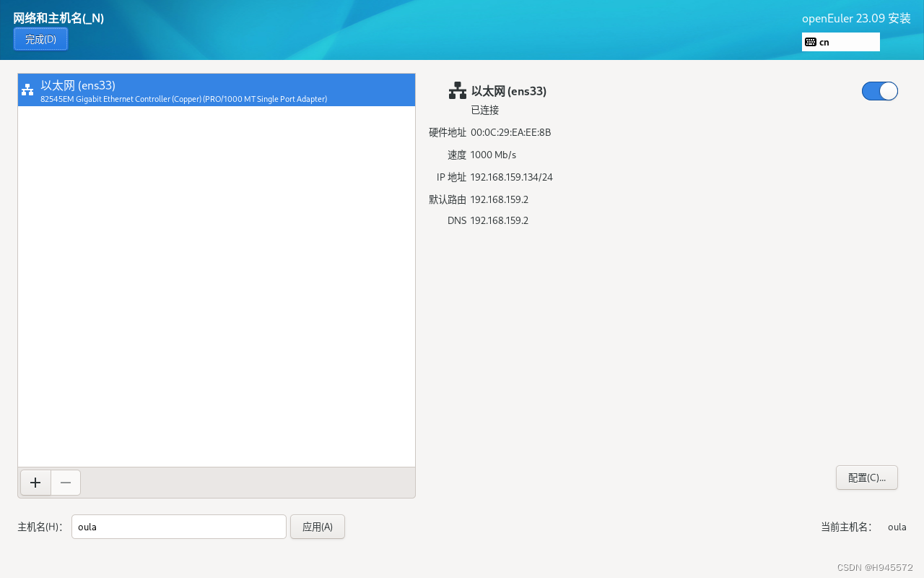Click the DNS value 192.168.159.2
Screen dimensions: 924x578
pos(500,220)
